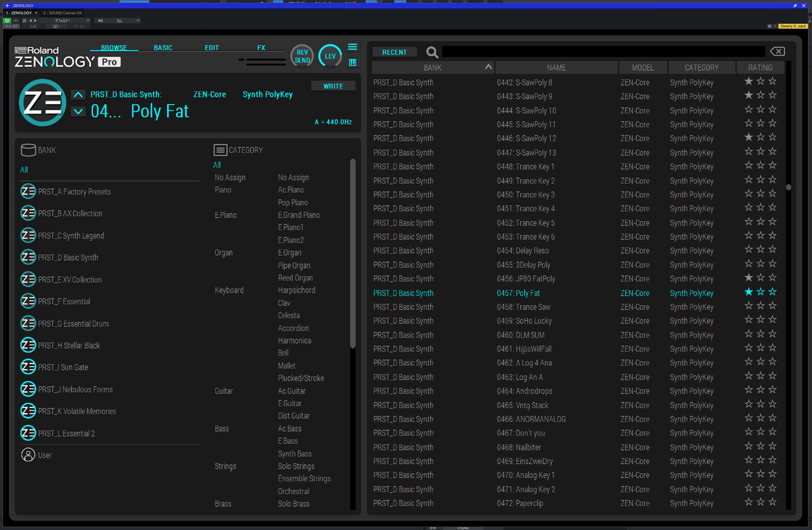Click the search magnifier icon

click(x=432, y=52)
